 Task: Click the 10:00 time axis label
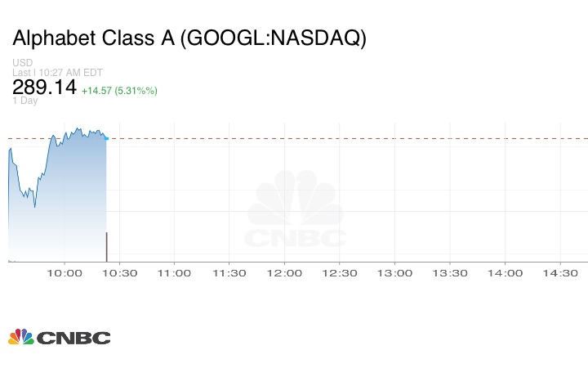pos(64,273)
